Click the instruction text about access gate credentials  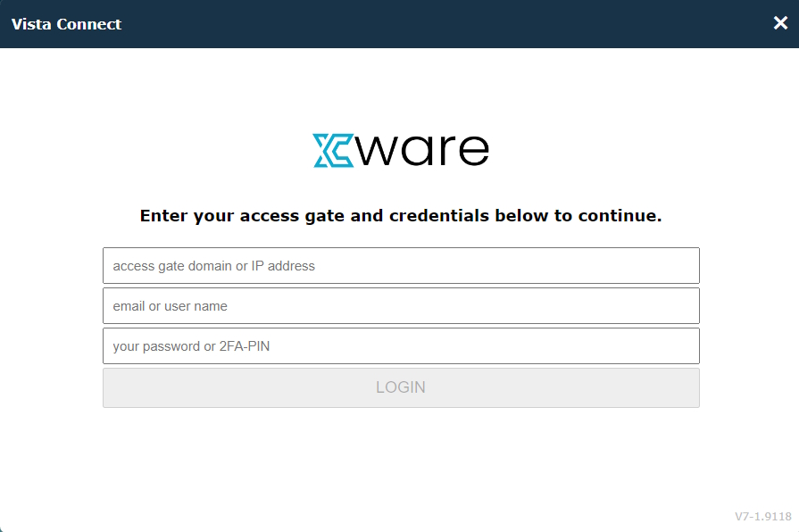pos(401,215)
